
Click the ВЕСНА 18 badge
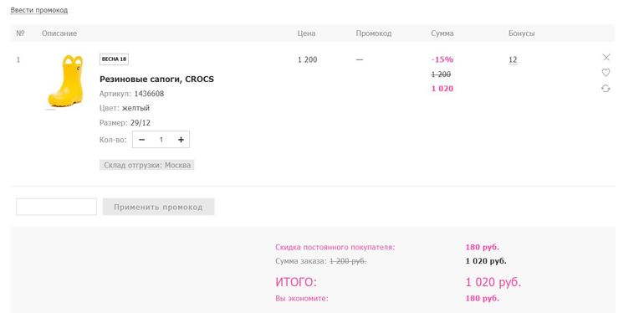click(114, 59)
